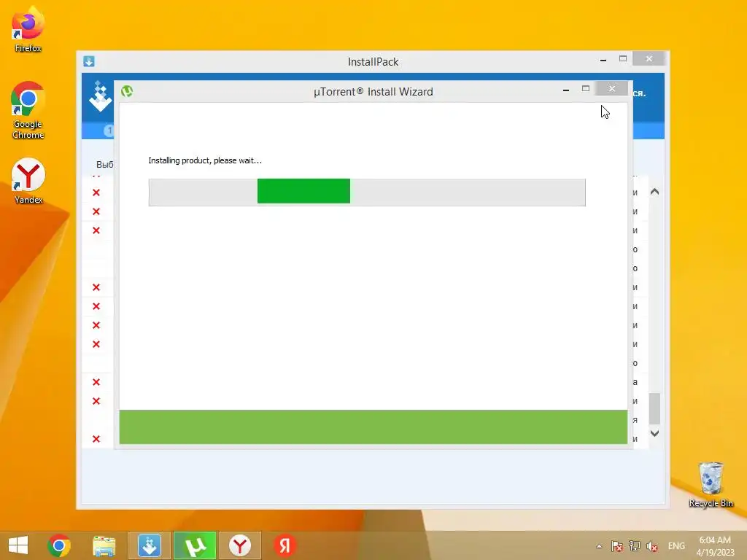The width and height of the screenshot is (747, 560).
Task: Minimize the µTorrent Install Wizard
Action: (566, 90)
